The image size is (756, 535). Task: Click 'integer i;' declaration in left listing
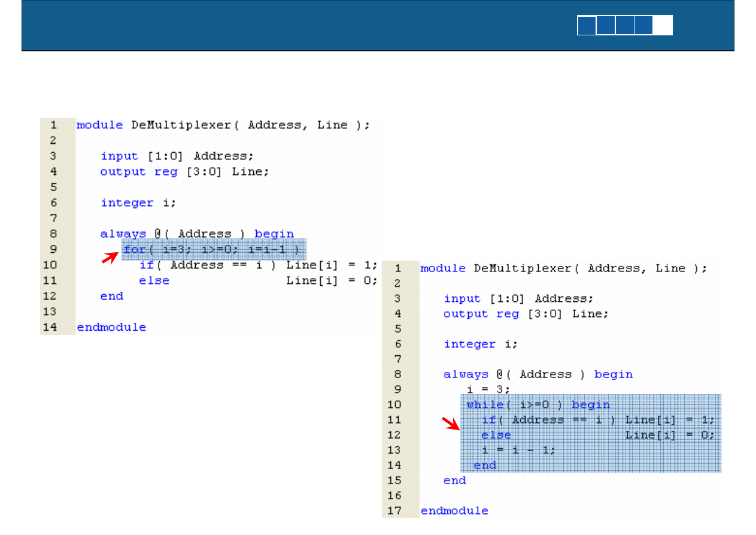pos(138,202)
